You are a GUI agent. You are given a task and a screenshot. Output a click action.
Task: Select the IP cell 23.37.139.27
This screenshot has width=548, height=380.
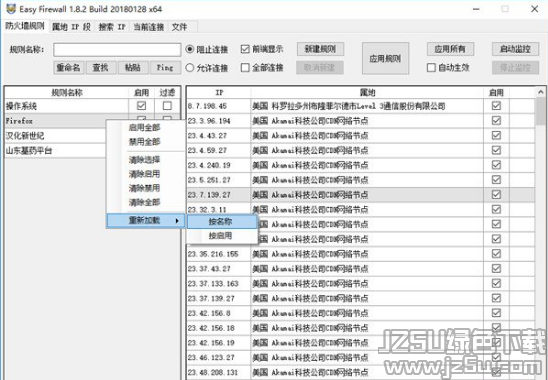(x=218, y=299)
